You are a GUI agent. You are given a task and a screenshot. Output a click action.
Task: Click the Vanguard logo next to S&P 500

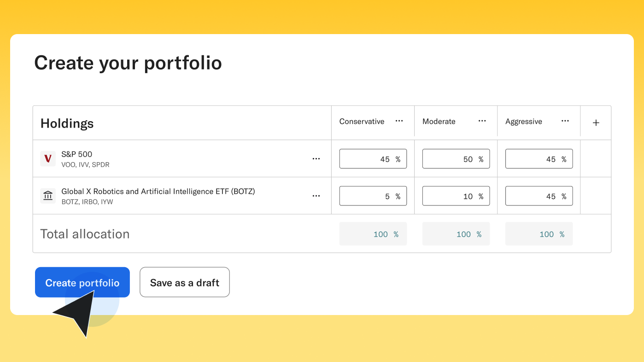[48, 158]
